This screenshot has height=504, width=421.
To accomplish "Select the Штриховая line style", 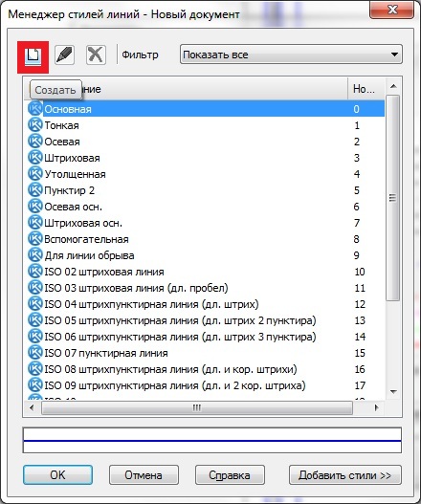I will [206, 158].
